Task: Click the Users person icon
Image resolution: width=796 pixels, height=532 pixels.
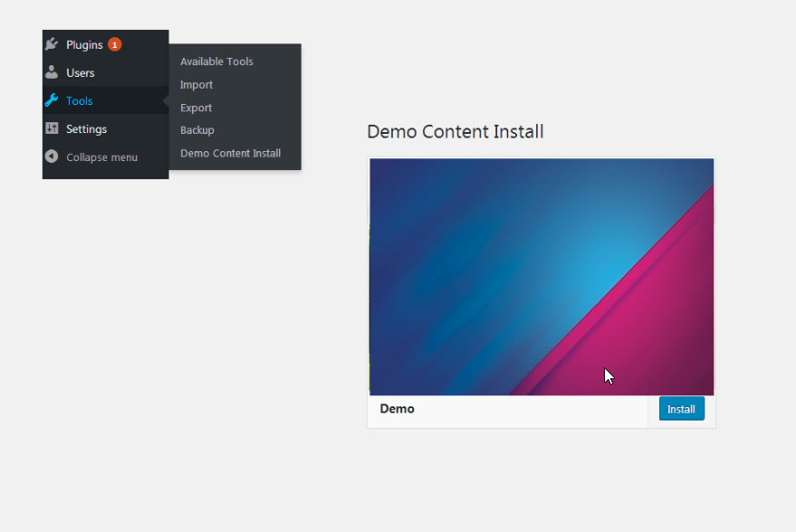Action: [x=52, y=72]
